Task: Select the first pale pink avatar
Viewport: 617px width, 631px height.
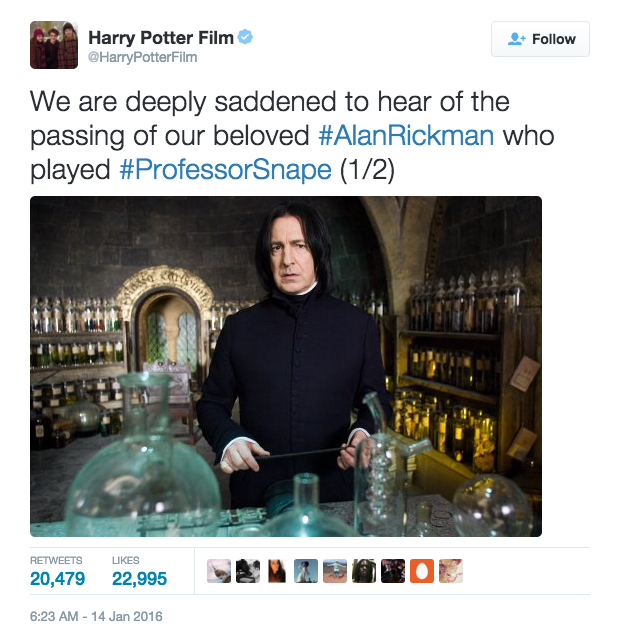Action: tap(219, 571)
